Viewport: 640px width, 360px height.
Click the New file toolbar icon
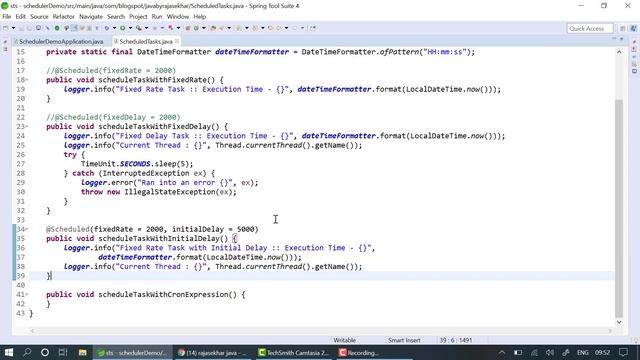click(x=5, y=28)
